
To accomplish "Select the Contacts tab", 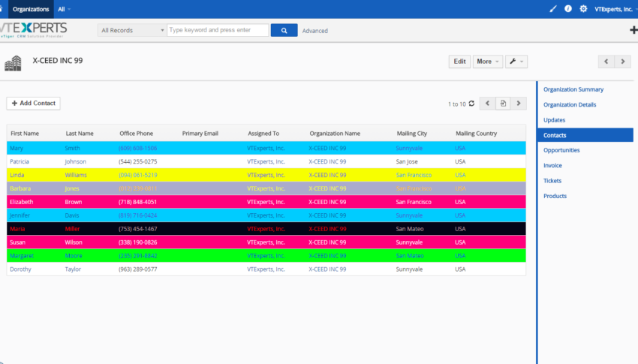I will 585,135.
